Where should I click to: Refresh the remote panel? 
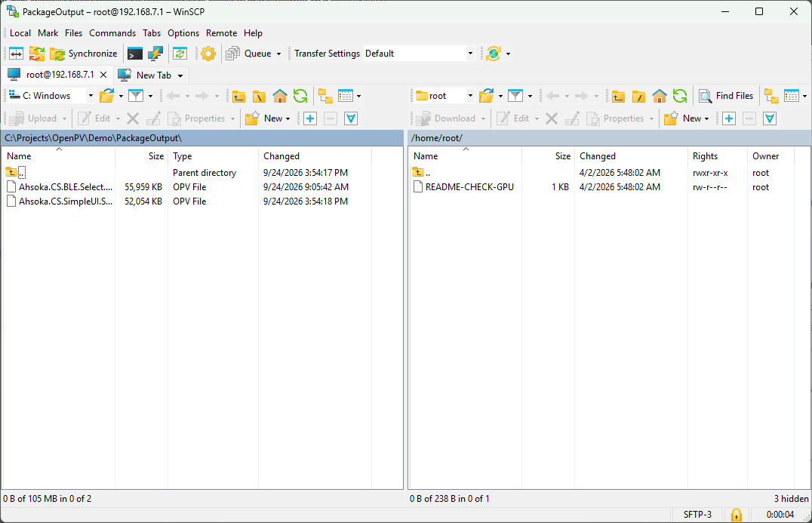pyautogui.click(x=680, y=96)
